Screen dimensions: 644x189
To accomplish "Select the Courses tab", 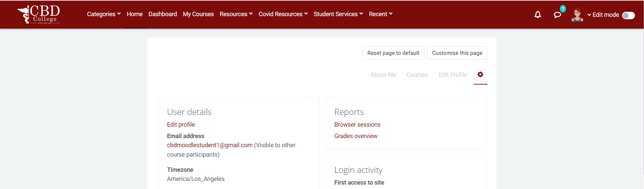I will click(x=417, y=75).
